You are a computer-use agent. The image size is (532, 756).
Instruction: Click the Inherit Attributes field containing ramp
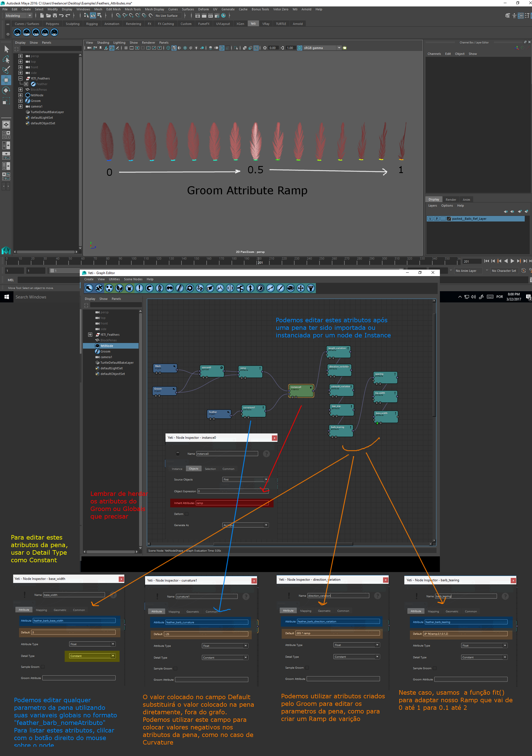point(232,503)
